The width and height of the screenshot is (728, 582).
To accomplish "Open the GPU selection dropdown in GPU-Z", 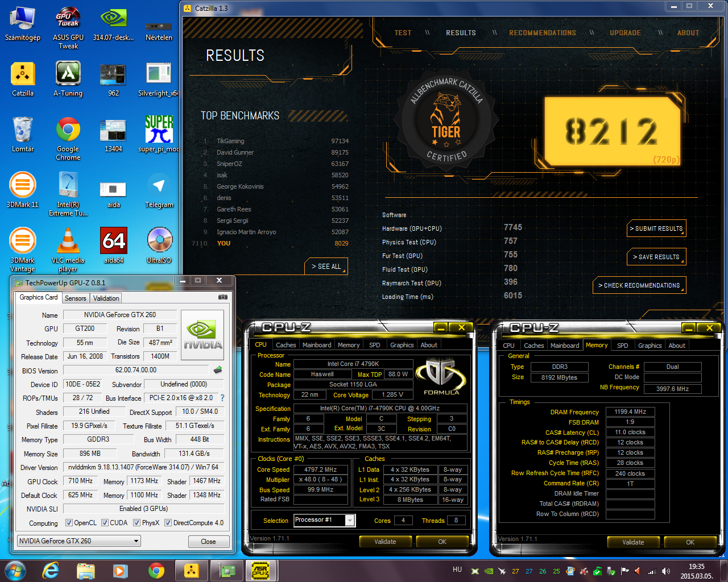I will pos(79,541).
